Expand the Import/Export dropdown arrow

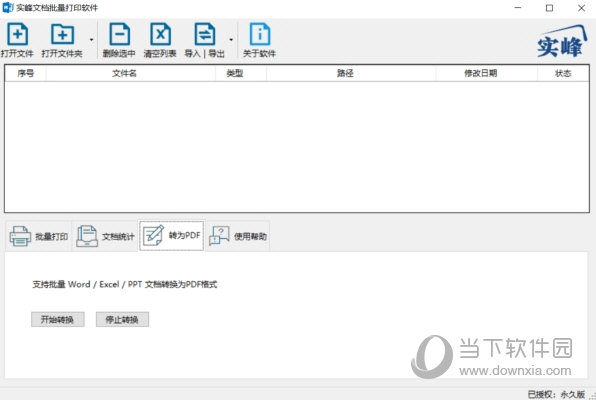231,40
